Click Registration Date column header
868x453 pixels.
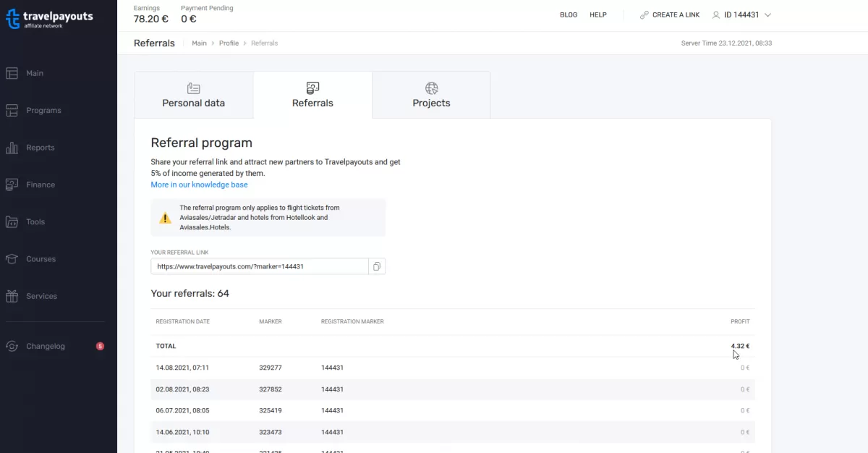pyautogui.click(x=183, y=321)
